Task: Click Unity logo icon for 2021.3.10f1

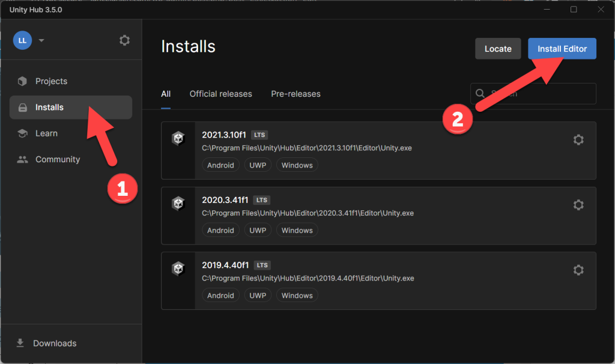Action: pyautogui.click(x=178, y=138)
